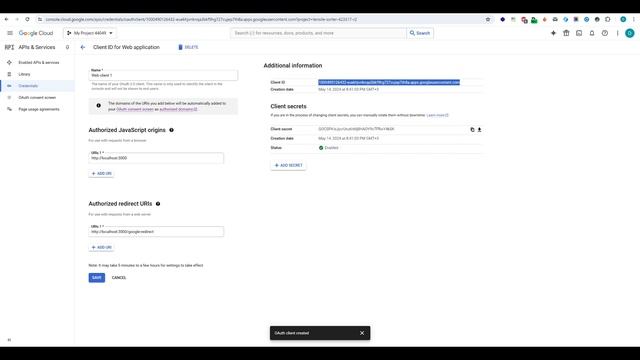
Task: Open Enabled APIs & services in sidebar
Action: point(39,62)
